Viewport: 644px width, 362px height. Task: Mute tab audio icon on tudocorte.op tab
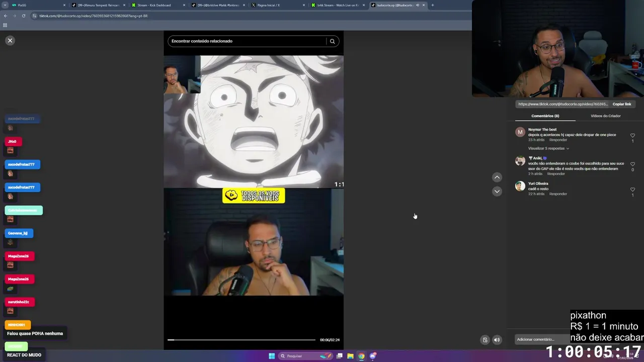[417, 5]
